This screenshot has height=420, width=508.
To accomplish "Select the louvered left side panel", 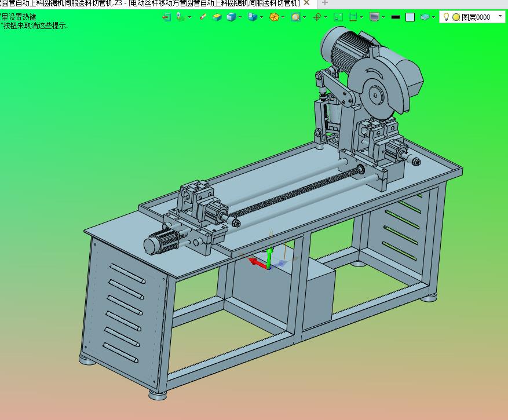I will coord(124,312).
